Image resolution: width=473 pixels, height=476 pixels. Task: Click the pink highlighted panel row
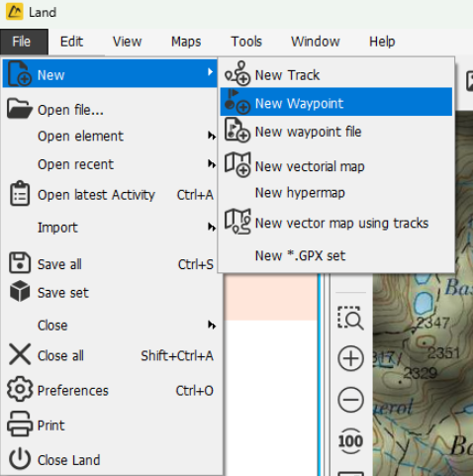271,297
